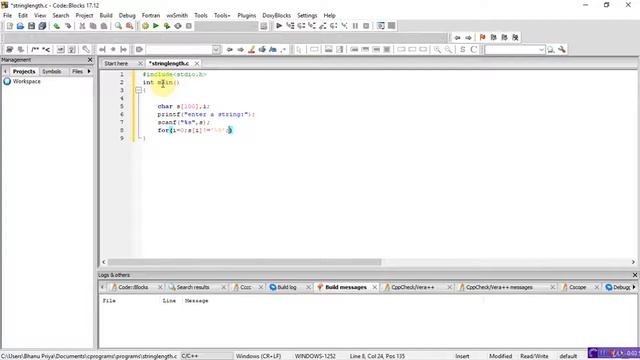Click the Cut scissors icon

click(x=82, y=26)
